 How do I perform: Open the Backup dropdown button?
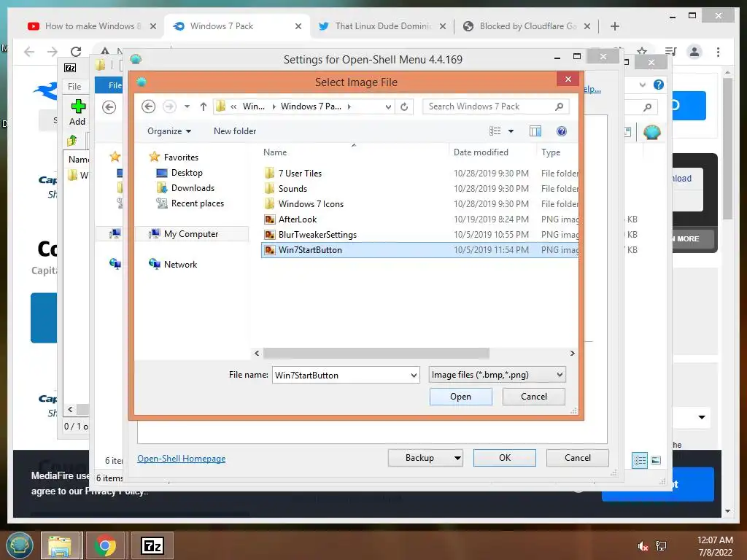[x=457, y=458]
